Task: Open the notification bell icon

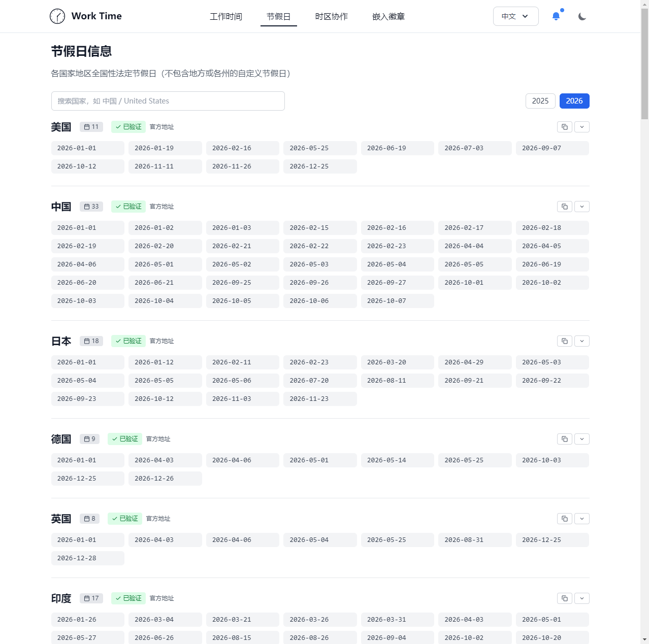Action: tap(556, 16)
